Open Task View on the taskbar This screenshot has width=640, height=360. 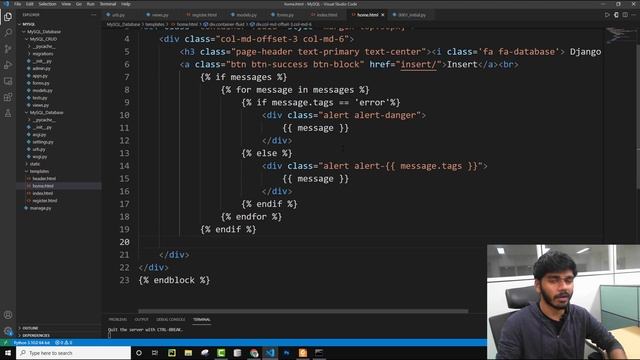155,353
